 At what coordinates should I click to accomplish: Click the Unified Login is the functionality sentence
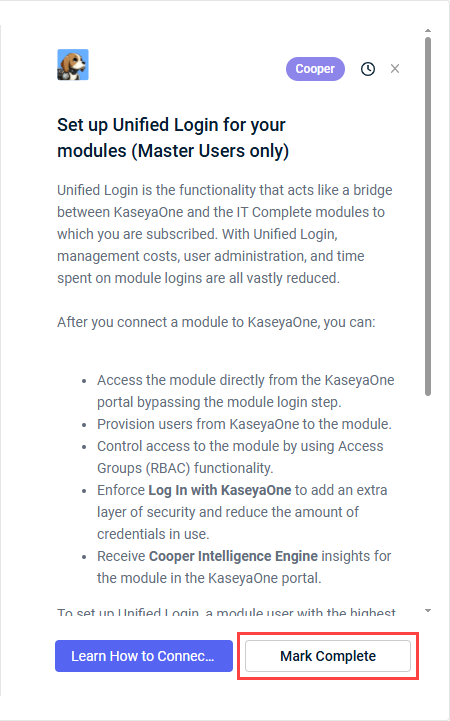pyautogui.click(x=225, y=234)
